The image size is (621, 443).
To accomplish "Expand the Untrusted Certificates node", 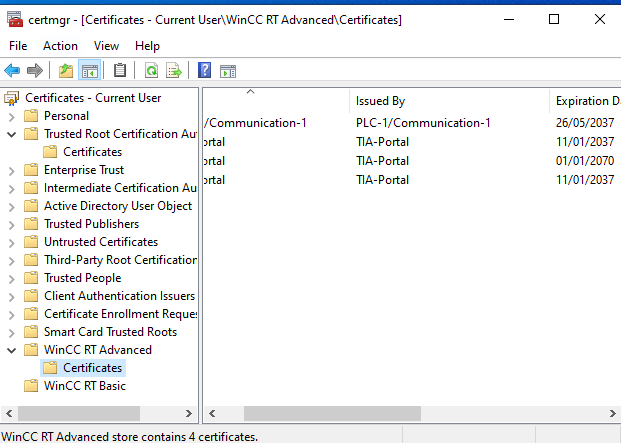I will point(11,243).
